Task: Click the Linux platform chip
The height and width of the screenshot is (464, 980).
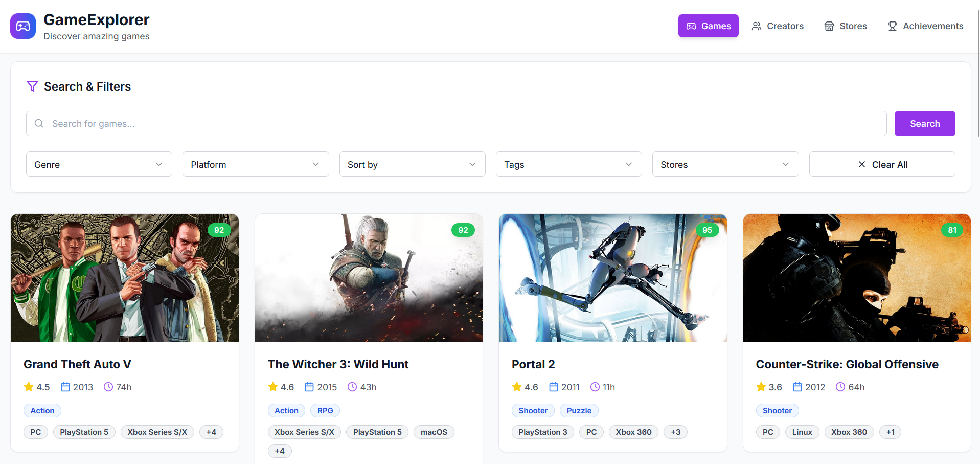Action: click(x=802, y=432)
